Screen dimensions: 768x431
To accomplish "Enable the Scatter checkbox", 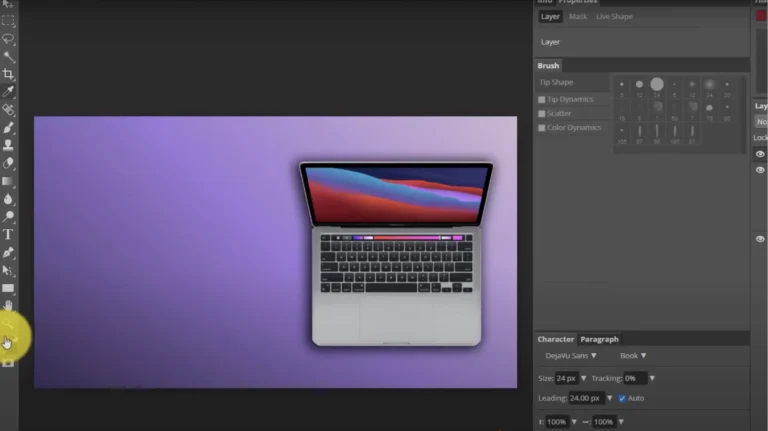I will (x=542, y=114).
